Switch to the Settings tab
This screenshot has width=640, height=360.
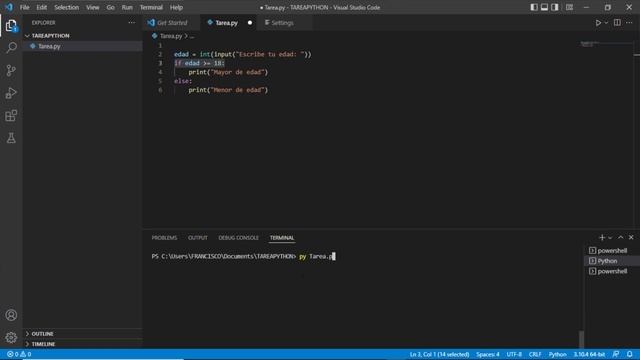(x=282, y=23)
